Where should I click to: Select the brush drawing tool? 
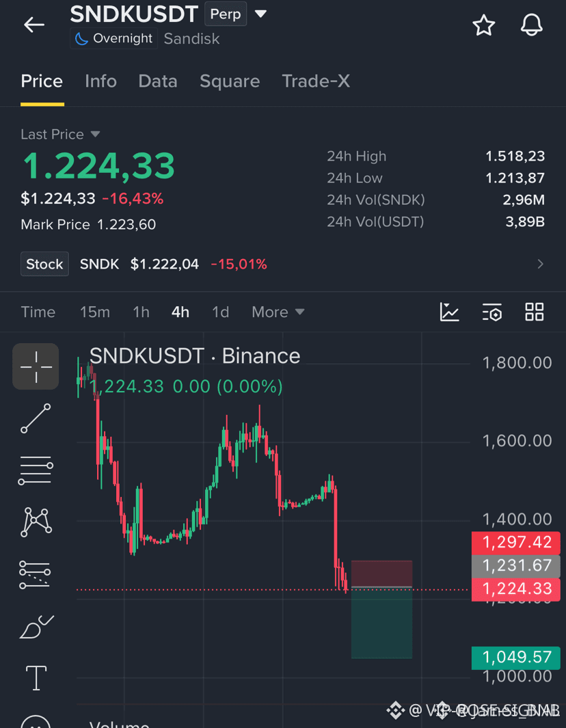click(36, 627)
